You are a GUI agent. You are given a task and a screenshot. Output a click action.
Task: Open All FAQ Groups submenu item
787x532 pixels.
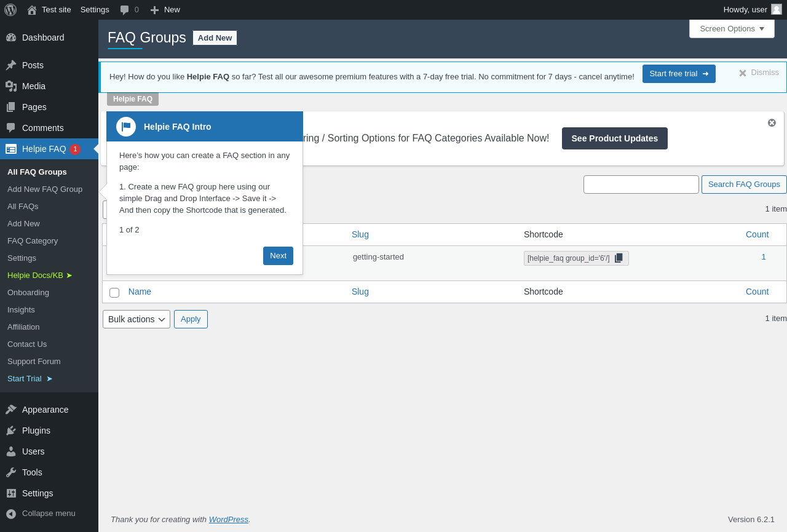[37, 172]
